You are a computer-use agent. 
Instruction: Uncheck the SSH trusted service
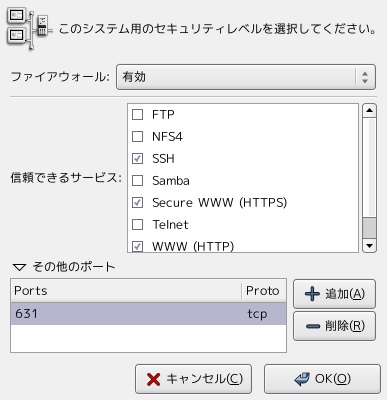(x=138, y=159)
